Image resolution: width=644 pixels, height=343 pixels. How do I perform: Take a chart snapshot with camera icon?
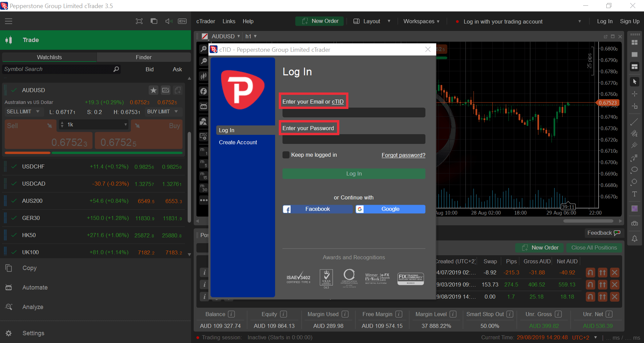[635, 224]
